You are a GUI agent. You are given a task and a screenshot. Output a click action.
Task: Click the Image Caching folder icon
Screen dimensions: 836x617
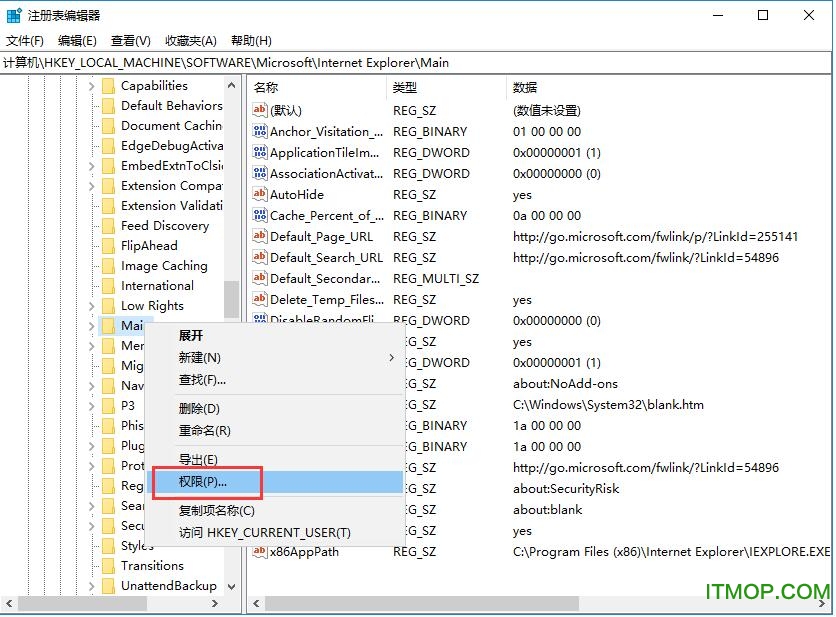[109, 266]
